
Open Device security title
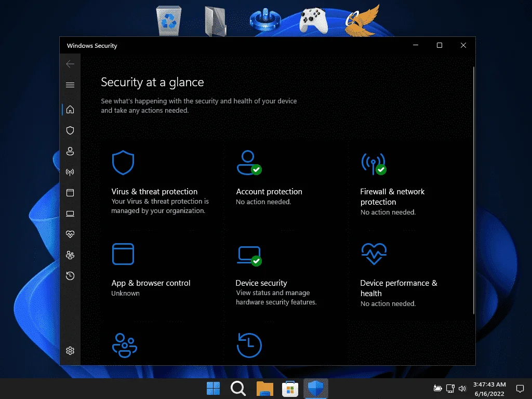point(261,283)
